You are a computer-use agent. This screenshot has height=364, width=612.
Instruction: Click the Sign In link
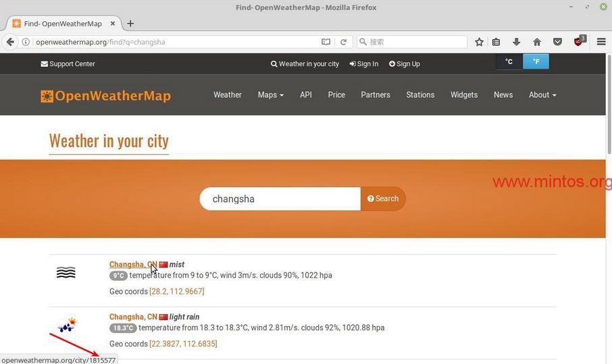(x=364, y=64)
